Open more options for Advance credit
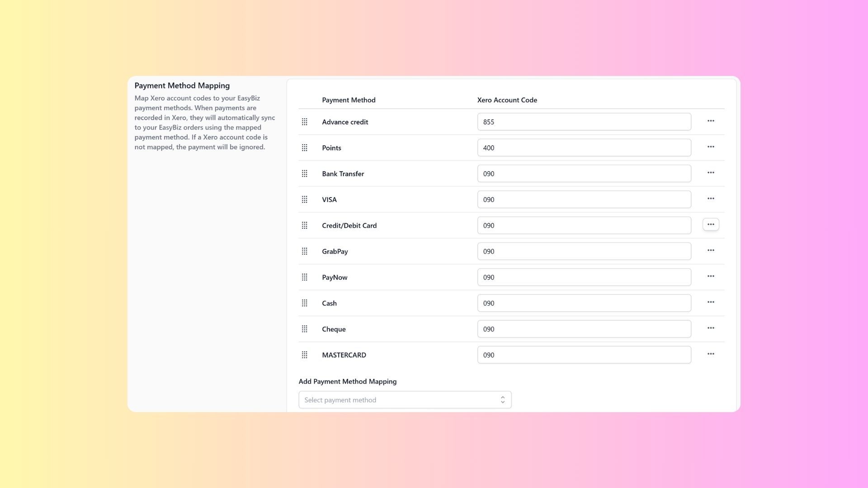Image resolution: width=868 pixels, height=488 pixels. 711,121
